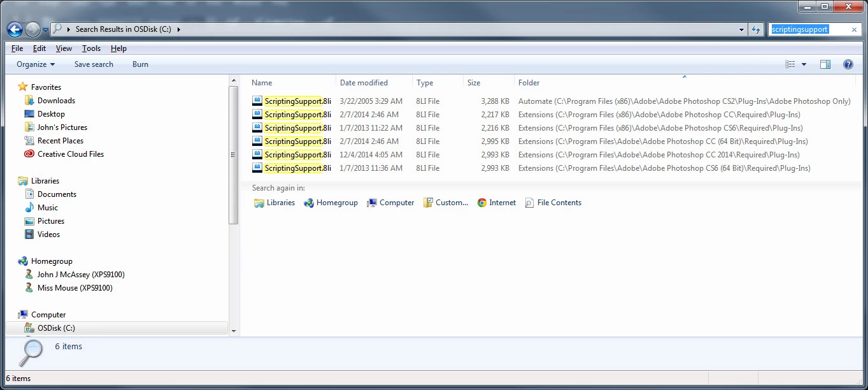Screen dimensions: 868x390
Task: Click navigation pane scroll up arrow
Action: pyautogui.click(x=234, y=80)
